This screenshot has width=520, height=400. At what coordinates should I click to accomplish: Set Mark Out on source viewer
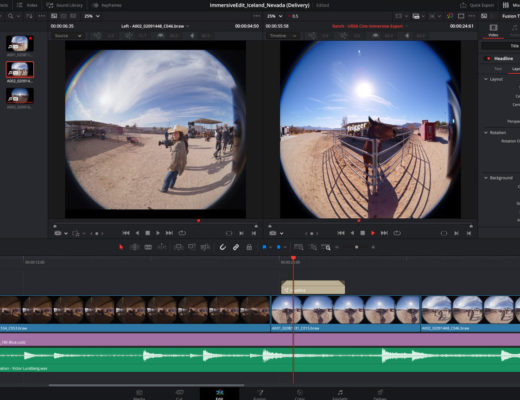[x=254, y=233]
